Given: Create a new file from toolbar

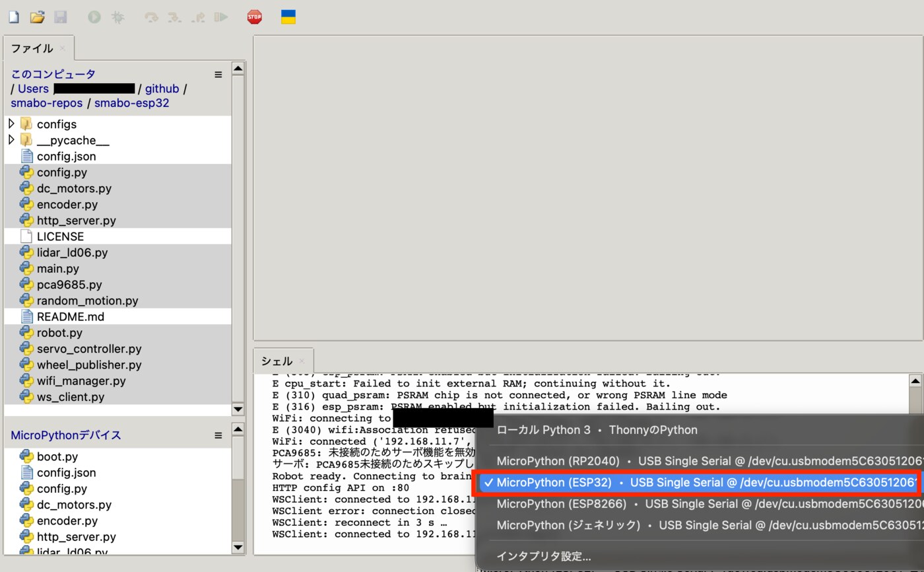Looking at the screenshot, I should coord(13,17).
